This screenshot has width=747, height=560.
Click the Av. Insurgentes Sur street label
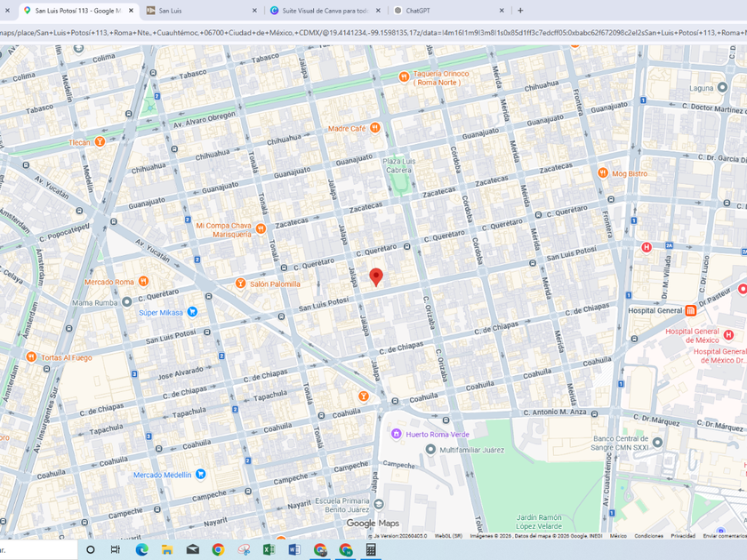[x=45, y=420]
